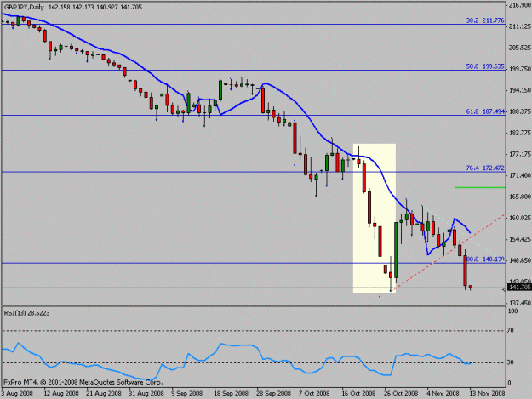Select the red dashed rising trendline
The height and width of the screenshot is (399, 532).
(x=448, y=252)
